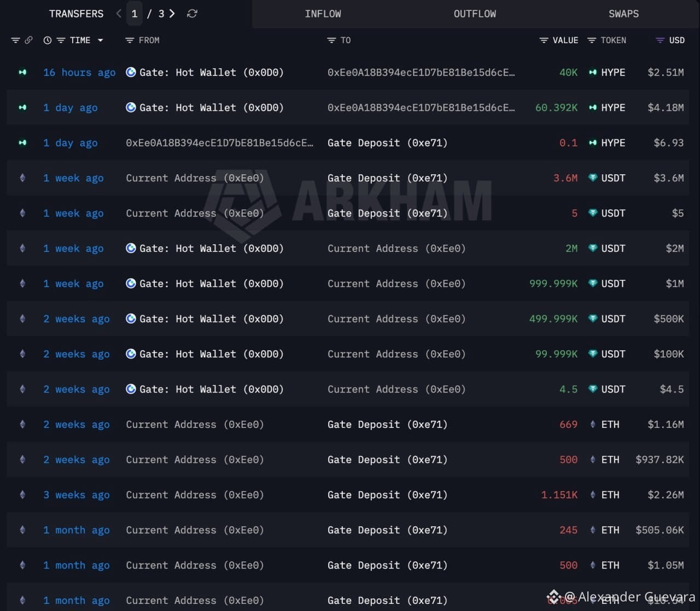Open Current Address in 499.999K row

(x=396, y=319)
